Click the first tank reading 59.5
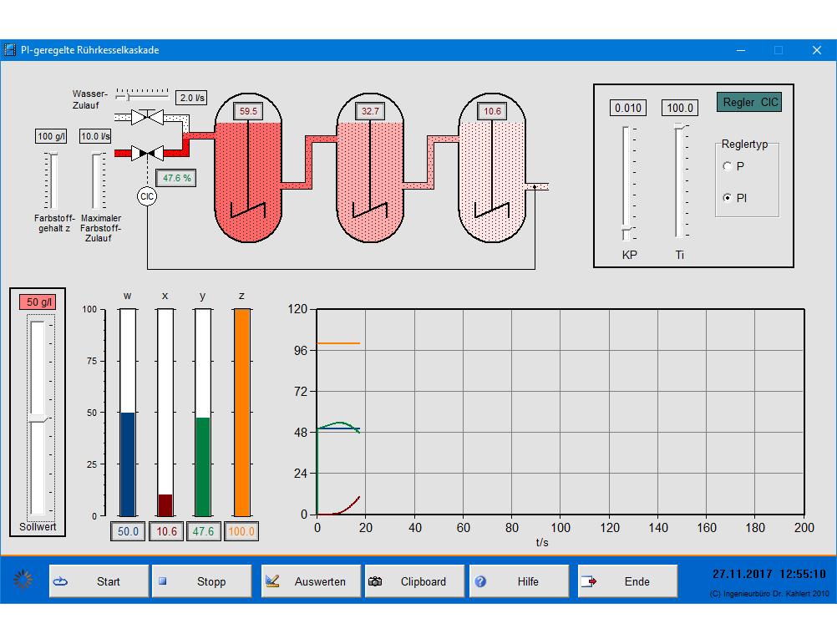 click(248, 111)
